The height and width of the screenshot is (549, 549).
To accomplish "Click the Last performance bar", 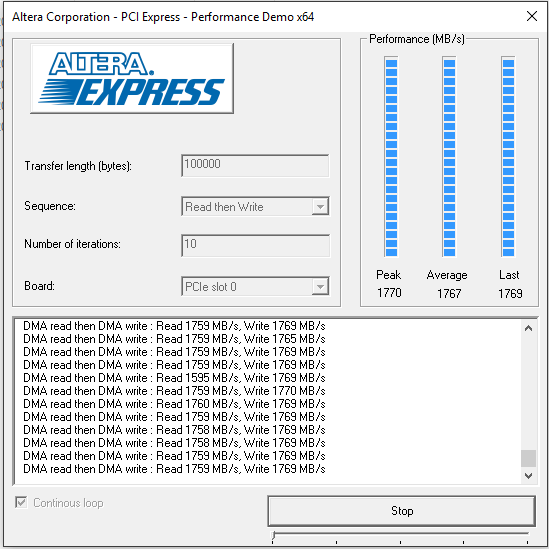I will [x=508, y=157].
